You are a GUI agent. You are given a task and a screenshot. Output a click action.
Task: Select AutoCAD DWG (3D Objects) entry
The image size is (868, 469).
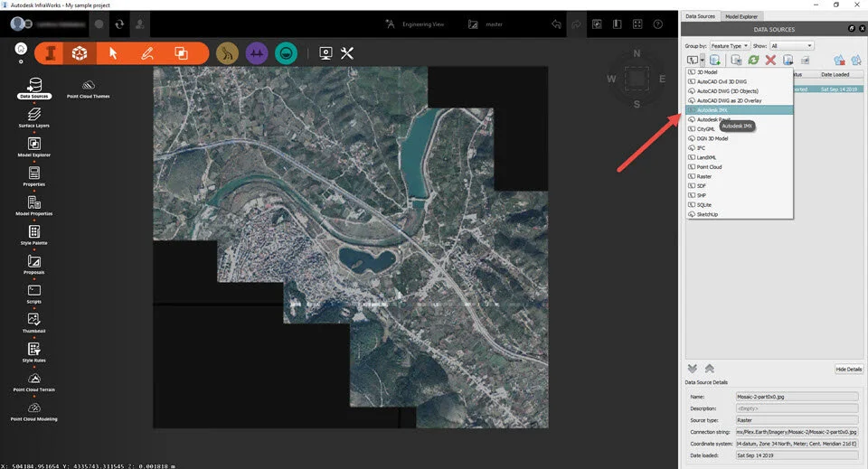pyautogui.click(x=740, y=90)
